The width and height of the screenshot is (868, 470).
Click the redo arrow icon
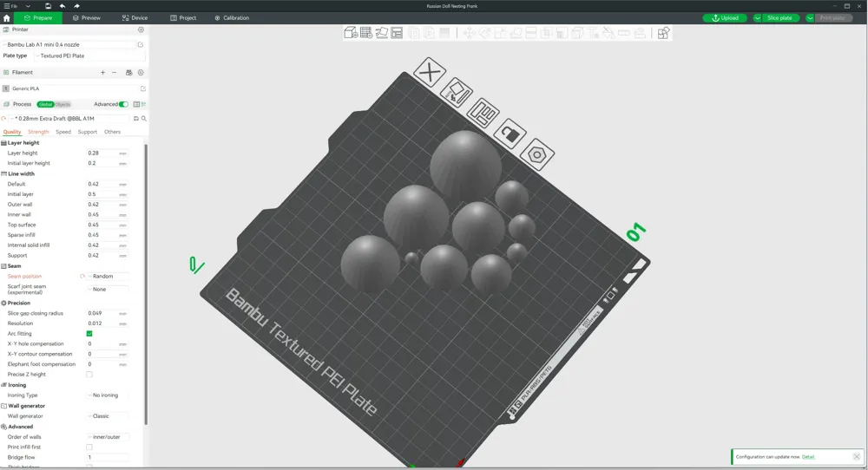[x=76, y=5]
